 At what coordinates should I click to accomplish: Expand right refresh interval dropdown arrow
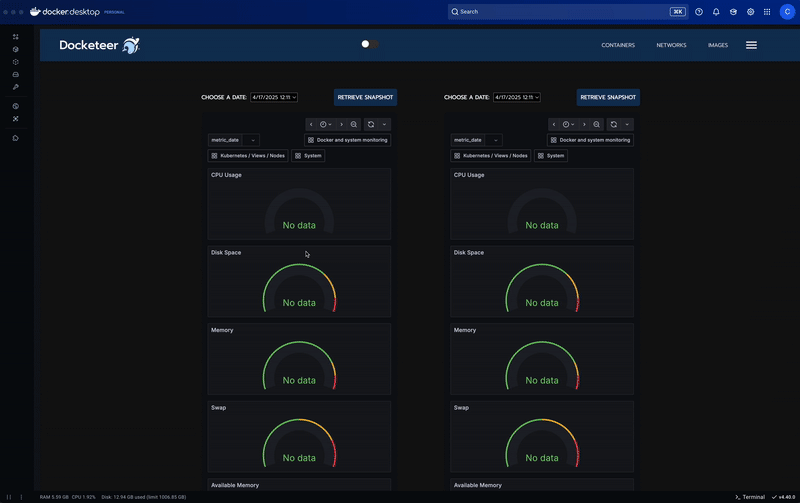[x=627, y=124]
